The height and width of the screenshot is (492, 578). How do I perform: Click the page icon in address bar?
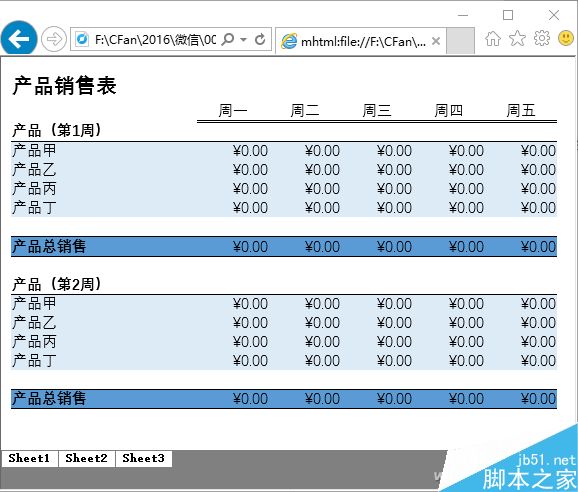tap(81, 39)
